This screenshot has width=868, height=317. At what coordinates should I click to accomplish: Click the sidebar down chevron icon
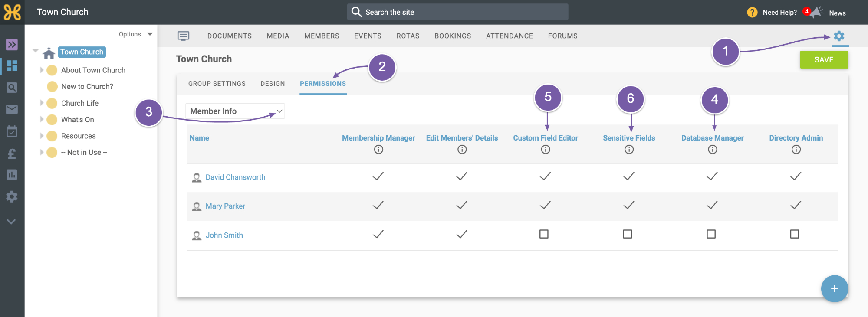tap(11, 222)
